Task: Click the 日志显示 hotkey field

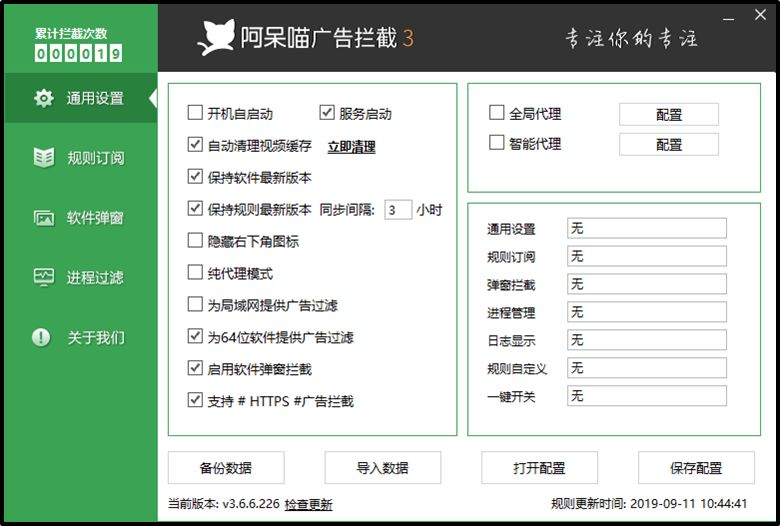Action: point(647,339)
